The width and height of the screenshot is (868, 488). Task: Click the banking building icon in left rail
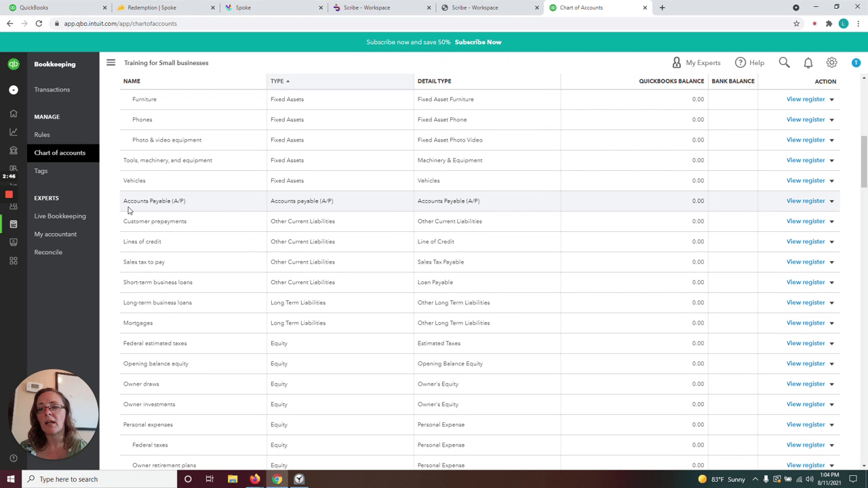14,150
